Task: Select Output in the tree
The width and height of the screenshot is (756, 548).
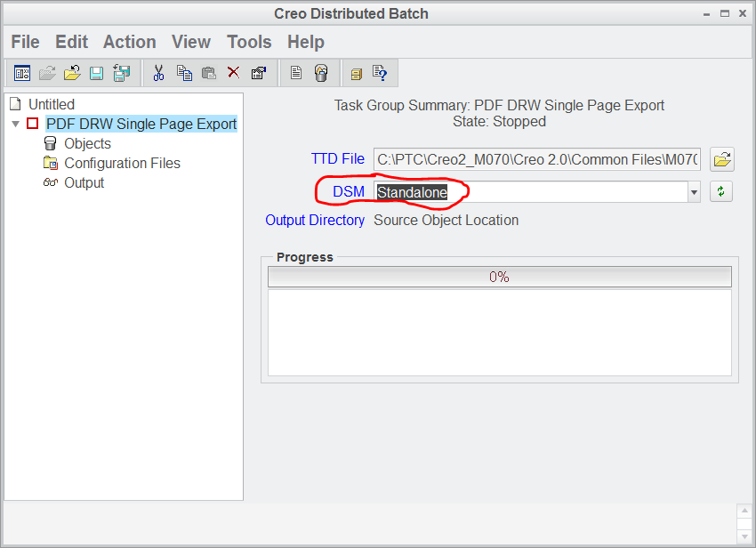Action: 84,183
